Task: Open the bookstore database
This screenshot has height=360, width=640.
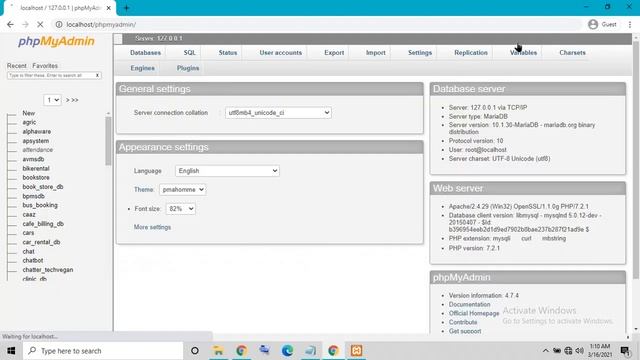Action: point(36,178)
